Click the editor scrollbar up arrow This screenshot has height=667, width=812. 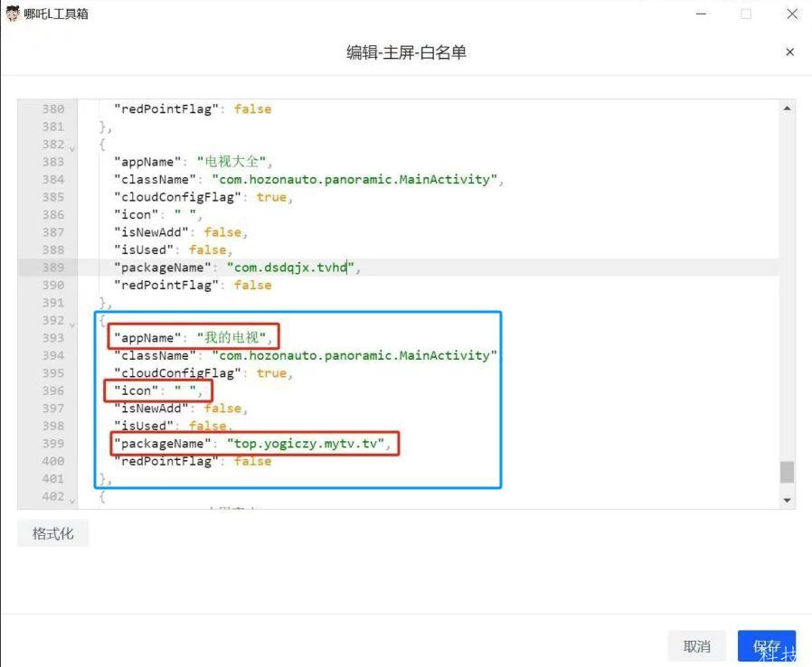pyautogui.click(x=787, y=108)
